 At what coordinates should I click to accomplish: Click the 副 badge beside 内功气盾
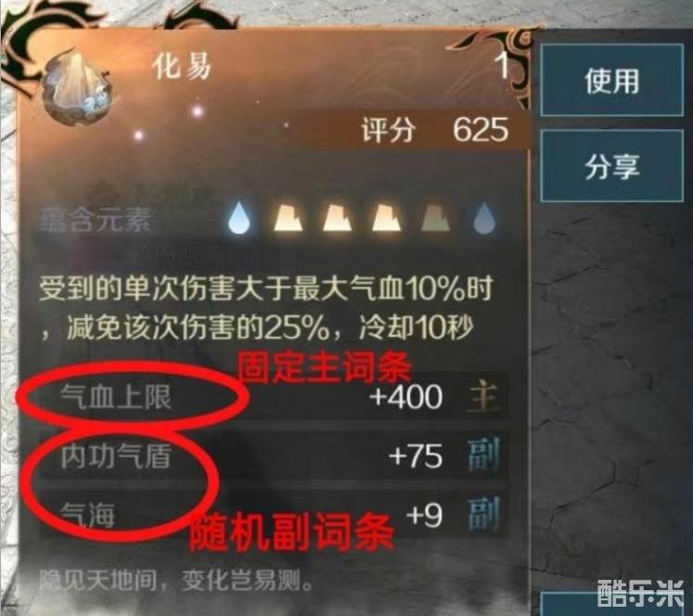click(483, 456)
